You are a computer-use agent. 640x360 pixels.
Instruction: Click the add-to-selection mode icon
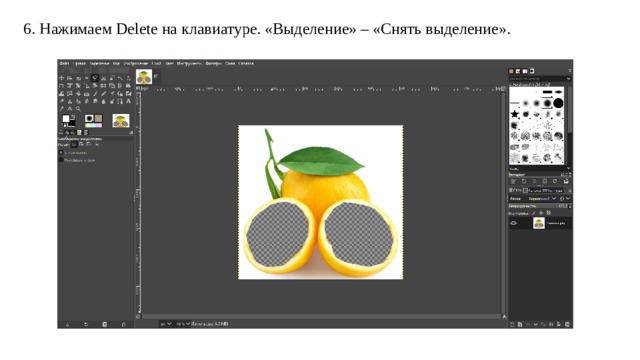point(81,144)
